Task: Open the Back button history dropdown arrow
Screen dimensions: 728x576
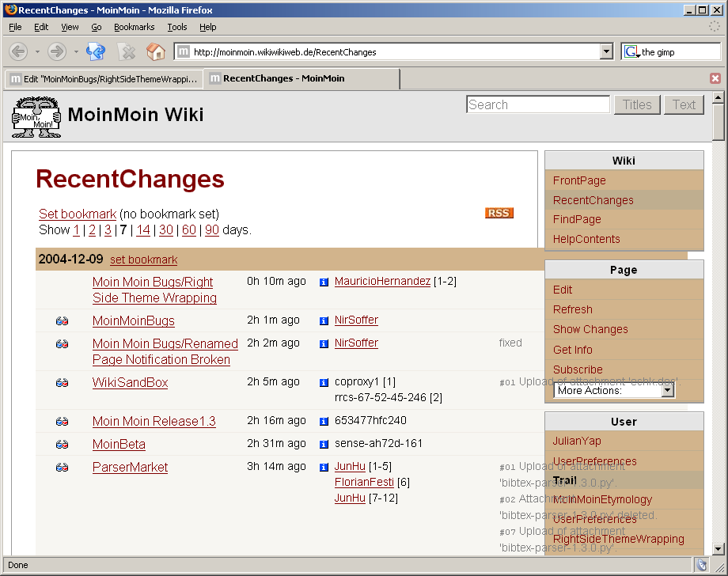Action: pyautogui.click(x=37, y=51)
